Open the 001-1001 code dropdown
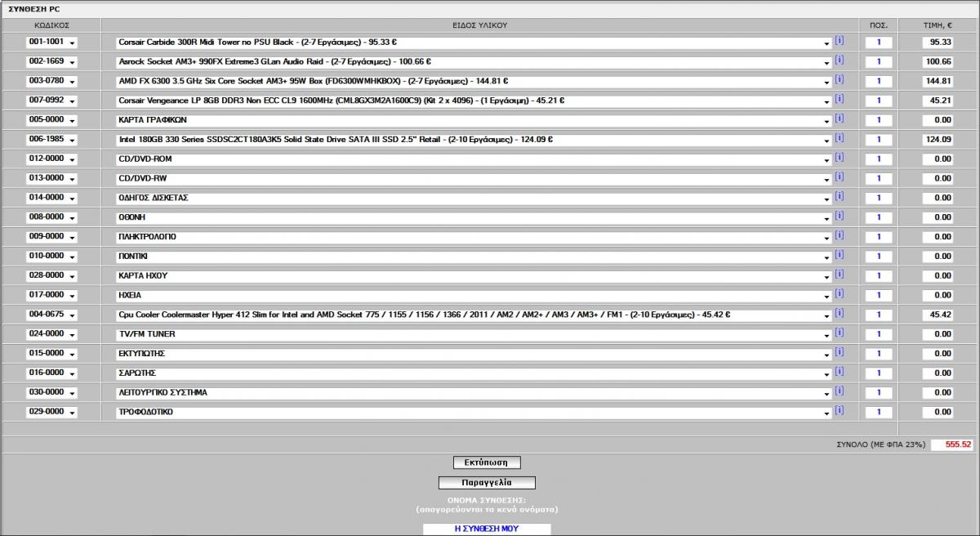Image resolution: width=980 pixels, height=536 pixels. click(x=51, y=42)
